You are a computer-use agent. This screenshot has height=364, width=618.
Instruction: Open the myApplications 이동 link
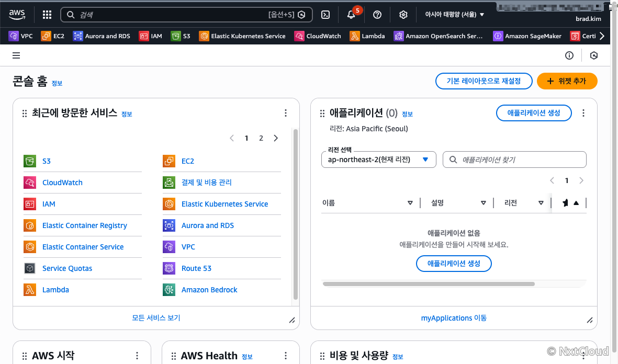click(x=454, y=318)
